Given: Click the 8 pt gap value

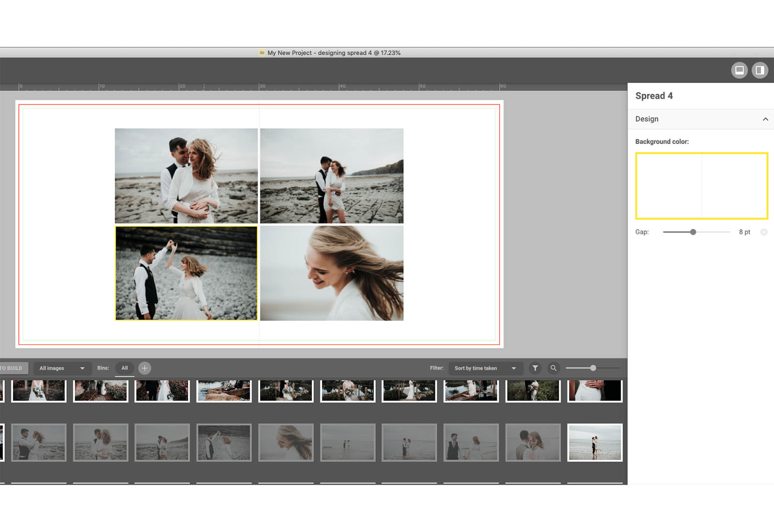Looking at the screenshot, I should click(x=744, y=232).
